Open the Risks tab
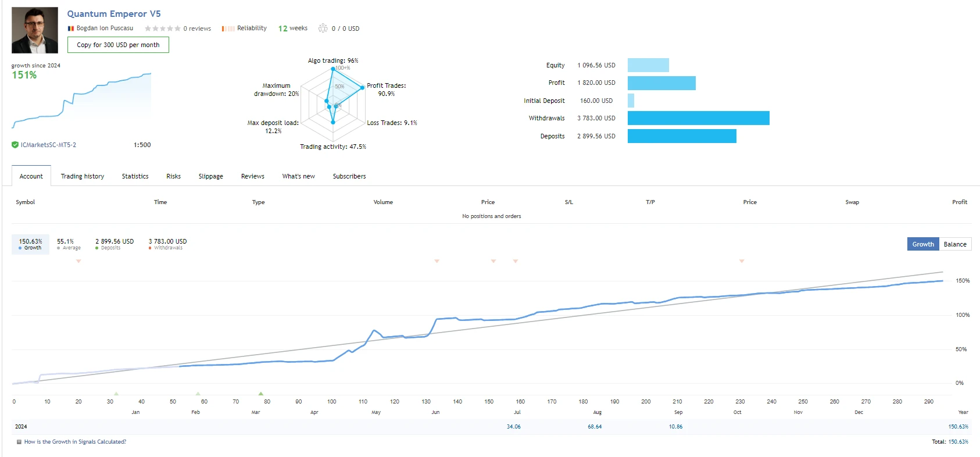Screen dimensions: 980x457 (173, 176)
